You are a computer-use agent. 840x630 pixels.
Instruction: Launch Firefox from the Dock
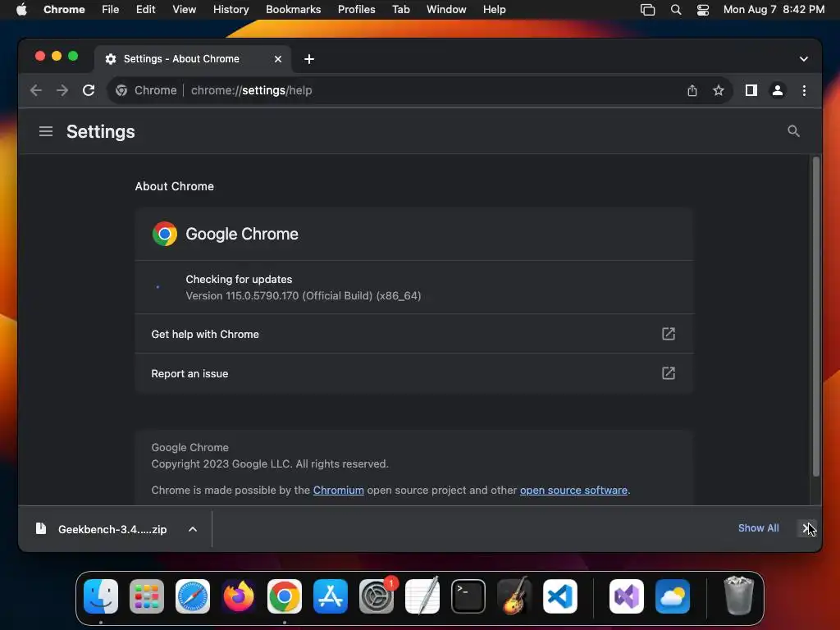click(x=239, y=596)
